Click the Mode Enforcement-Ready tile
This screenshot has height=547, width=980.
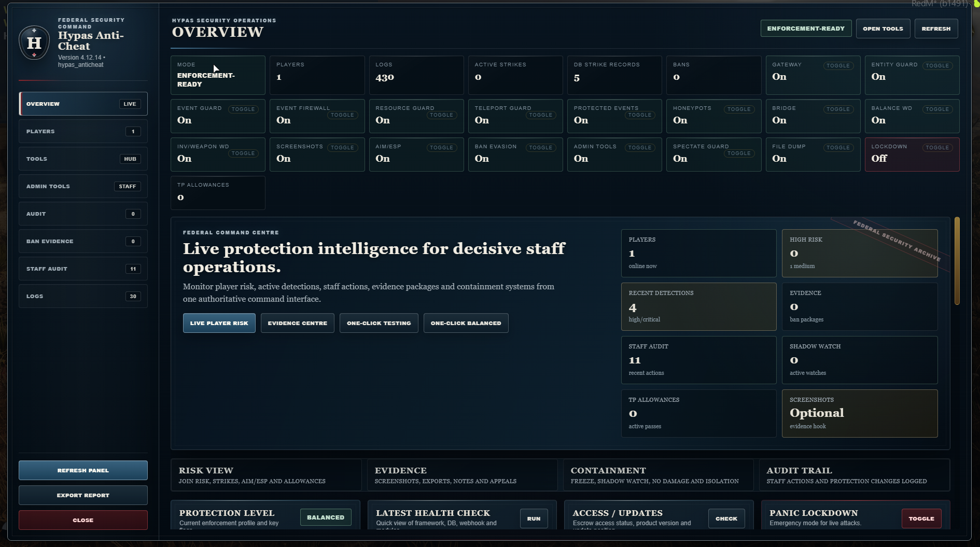[218, 75]
